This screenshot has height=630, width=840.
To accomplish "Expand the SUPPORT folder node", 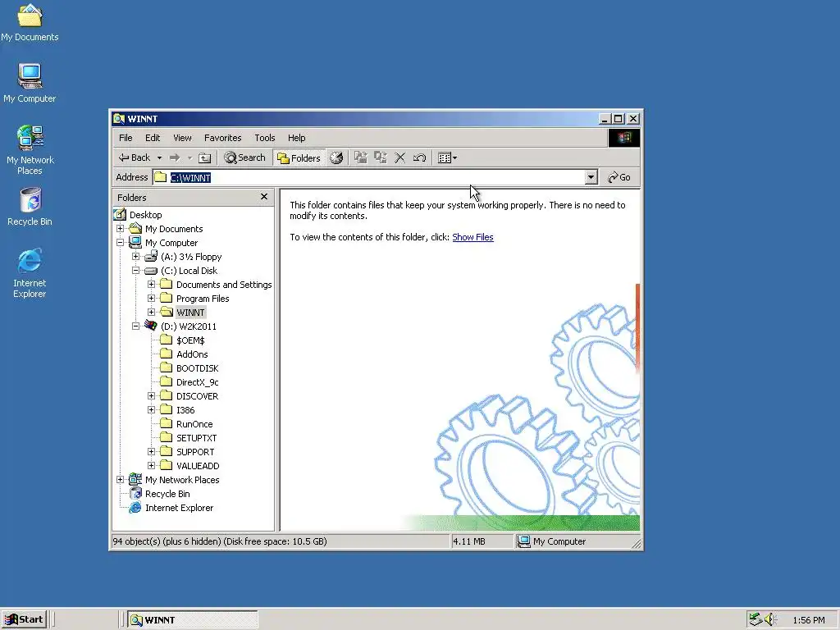I will tap(151, 452).
